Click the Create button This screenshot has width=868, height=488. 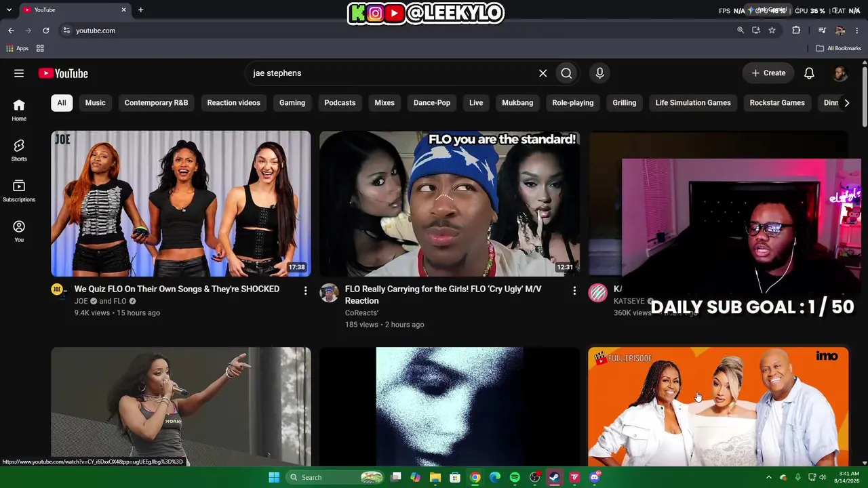point(768,73)
